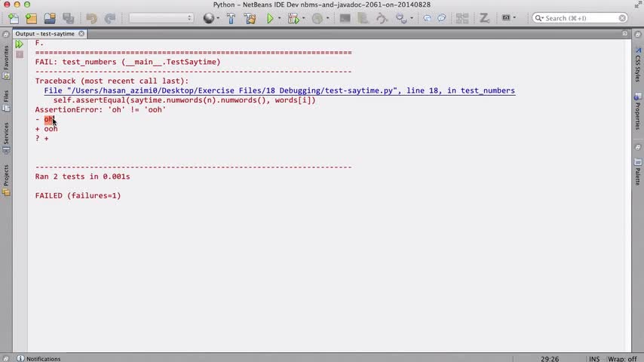Open the Debug Project dropdown arrow
This screenshot has width=644, height=362.
click(x=303, y=18)
